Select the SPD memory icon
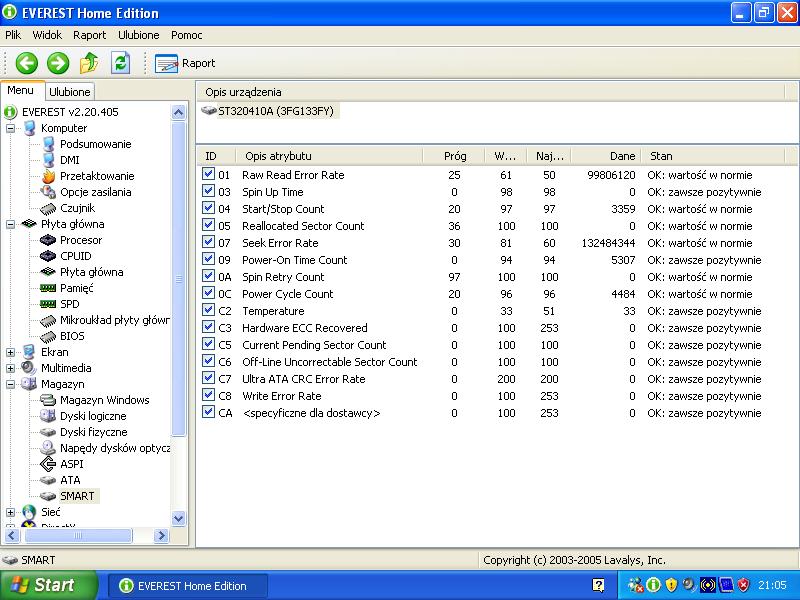This screenshot has width=800, height=600. click(x=48, y=304)
